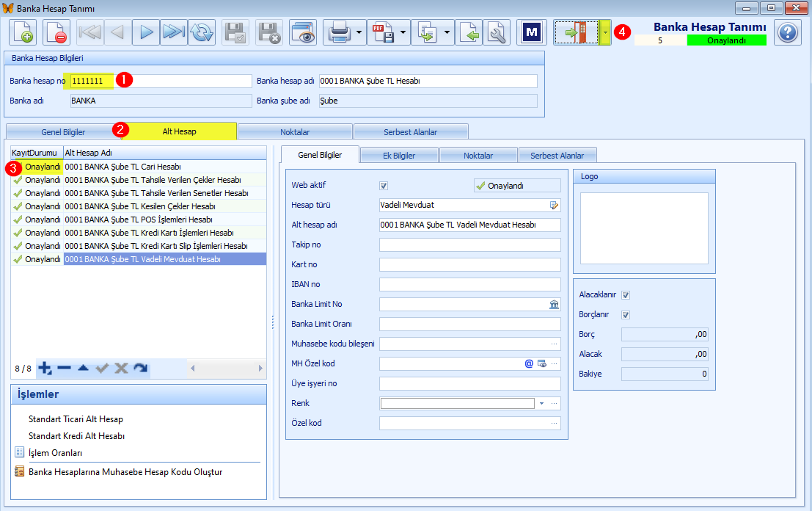
Task: Click the printer icon in toolbar
Action: pos(339,32)
